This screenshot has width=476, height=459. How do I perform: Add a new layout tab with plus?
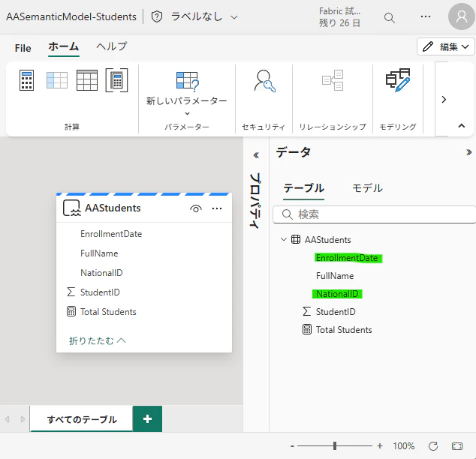pos(148,418)
